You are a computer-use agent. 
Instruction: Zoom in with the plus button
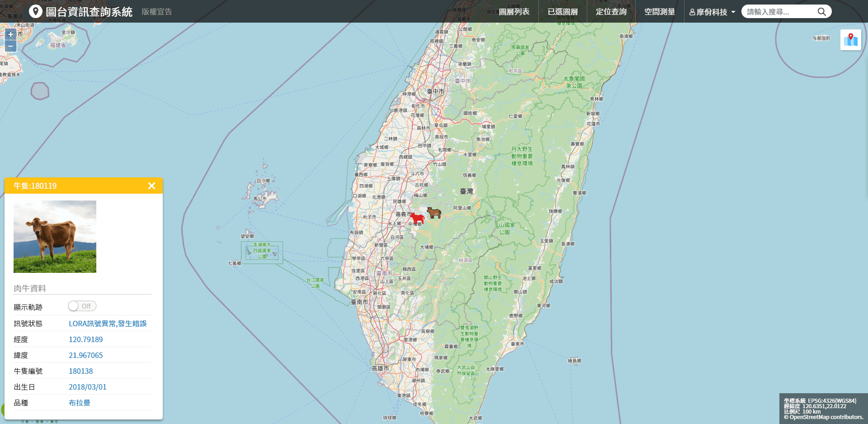[11, 34]
